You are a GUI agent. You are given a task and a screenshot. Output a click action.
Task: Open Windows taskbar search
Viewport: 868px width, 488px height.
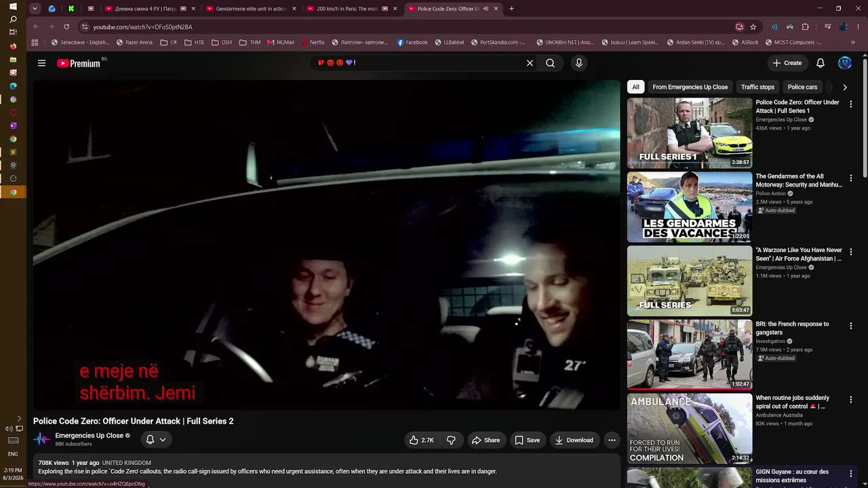click(13, 19)
